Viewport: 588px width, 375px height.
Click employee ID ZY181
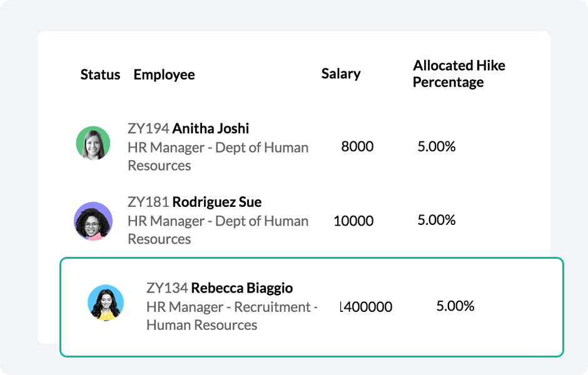pyautogui.click(x=148, y=202)
